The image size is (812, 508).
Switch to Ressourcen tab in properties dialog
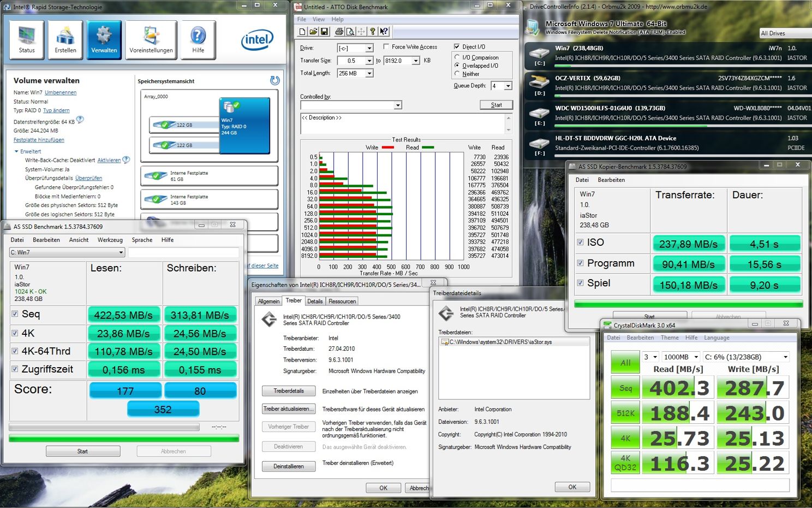(x=342, y=301)
